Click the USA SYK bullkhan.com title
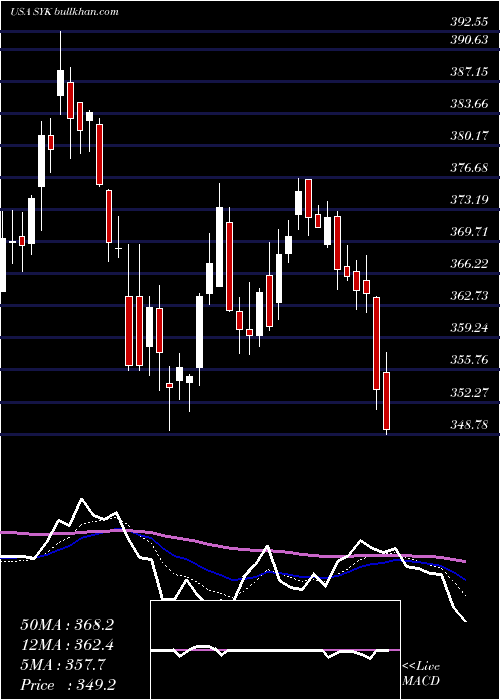The image size is (500, 700). point(64,11)
